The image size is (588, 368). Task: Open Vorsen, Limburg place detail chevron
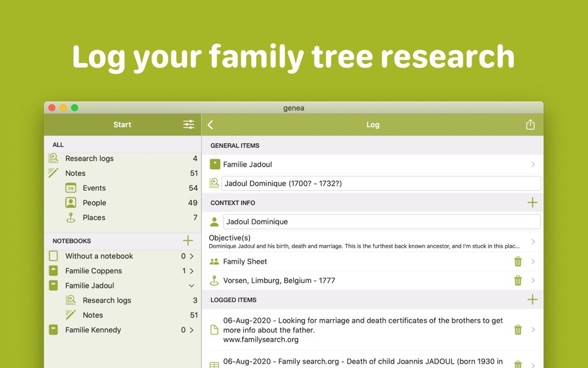(533, 281)
